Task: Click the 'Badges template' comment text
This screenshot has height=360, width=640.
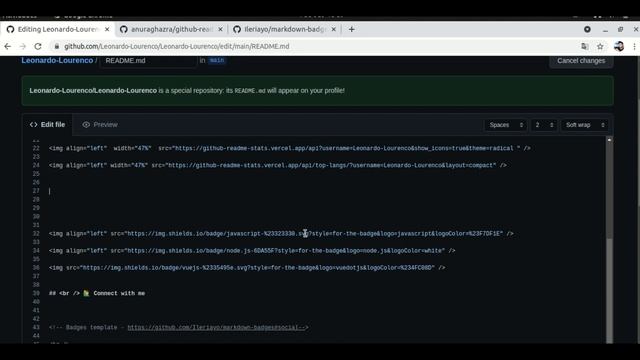Action: (91, 327)
